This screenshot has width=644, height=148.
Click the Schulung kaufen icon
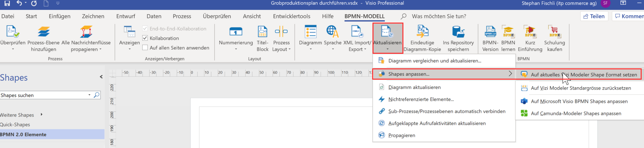(x=555, y=32)
